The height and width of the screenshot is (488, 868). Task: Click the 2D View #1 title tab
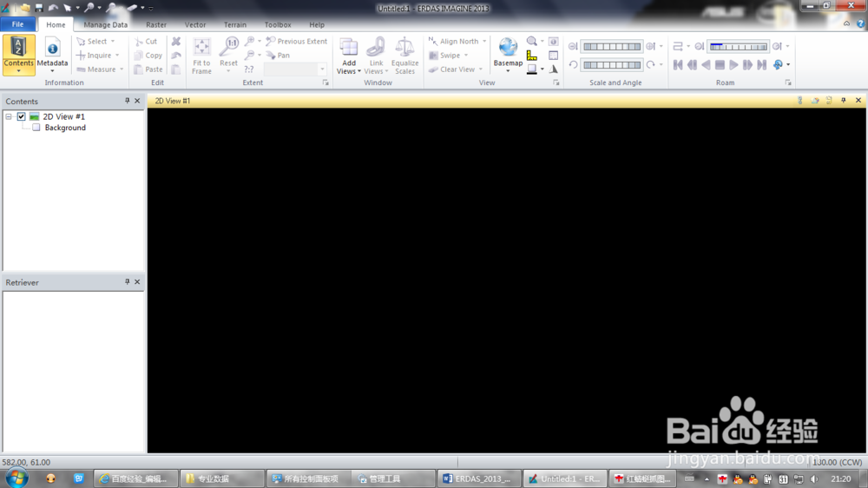pyautogui.click(x=172, y=101)
